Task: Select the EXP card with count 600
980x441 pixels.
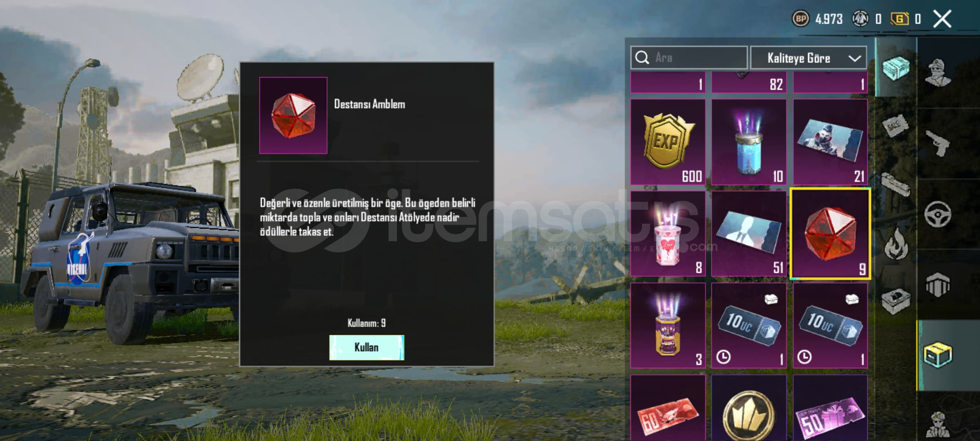Action: click(668, 142)
